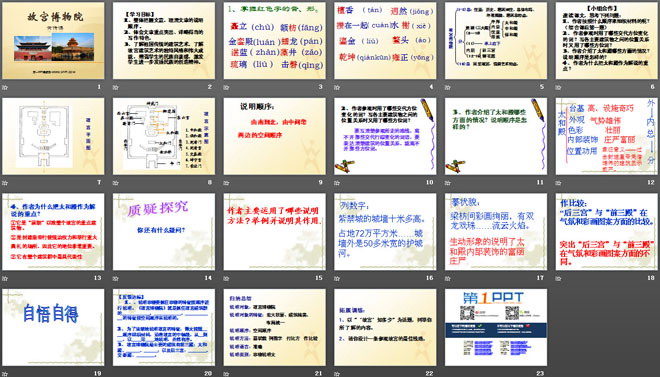Click the transition star icon under slide 2
The image size is (660, 377).
click(x=115, y=88)
